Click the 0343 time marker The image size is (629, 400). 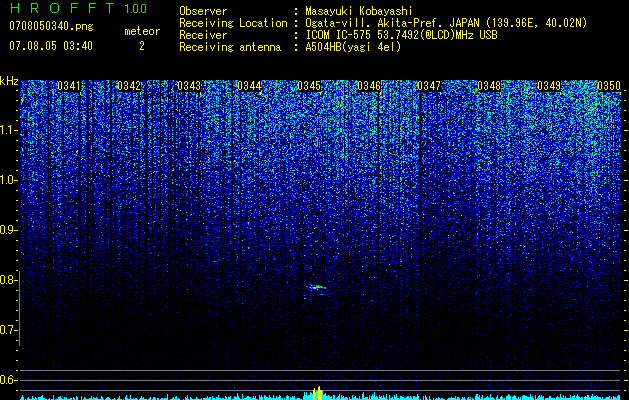tap(189, 86)
